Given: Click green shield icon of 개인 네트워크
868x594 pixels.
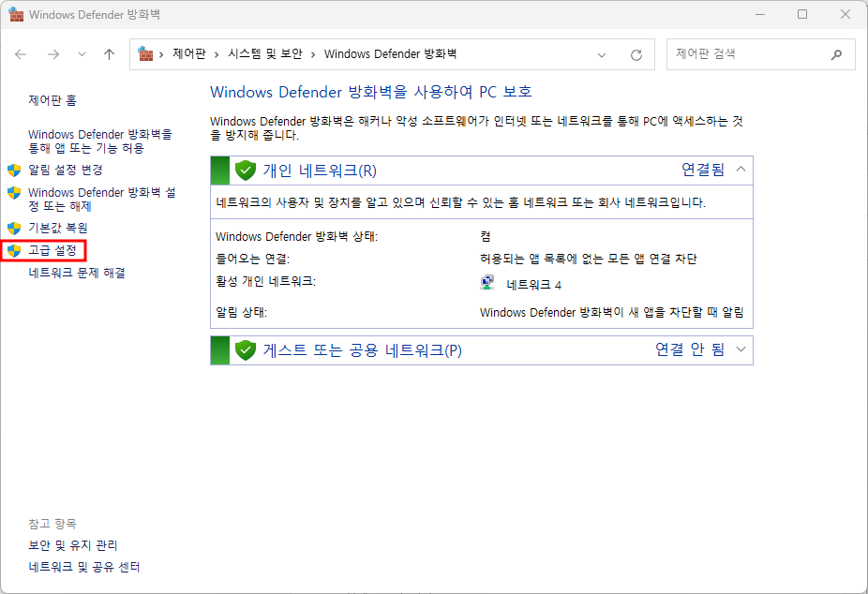Looking at the screenshot, I should [246, 171].
